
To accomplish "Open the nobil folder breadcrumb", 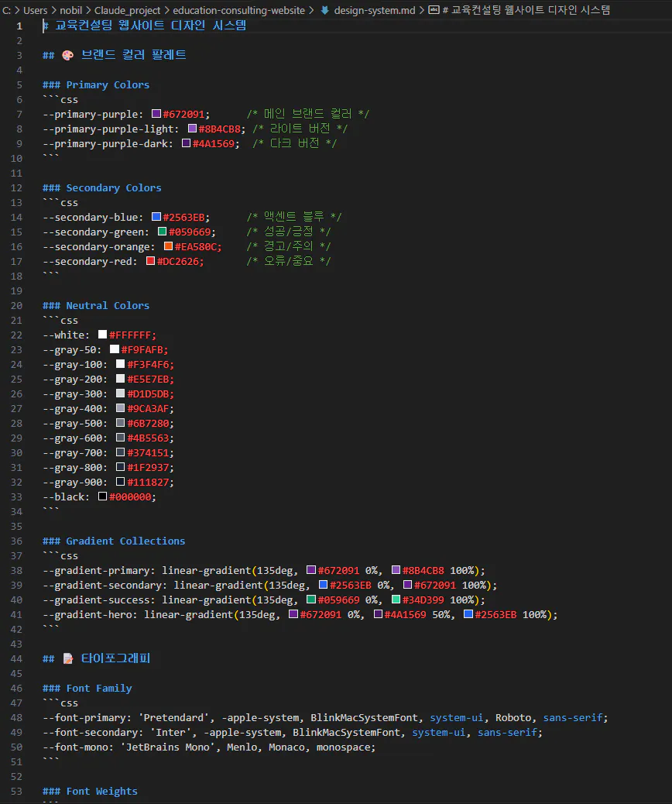I will pyautogui.click(x=70, y=10).
